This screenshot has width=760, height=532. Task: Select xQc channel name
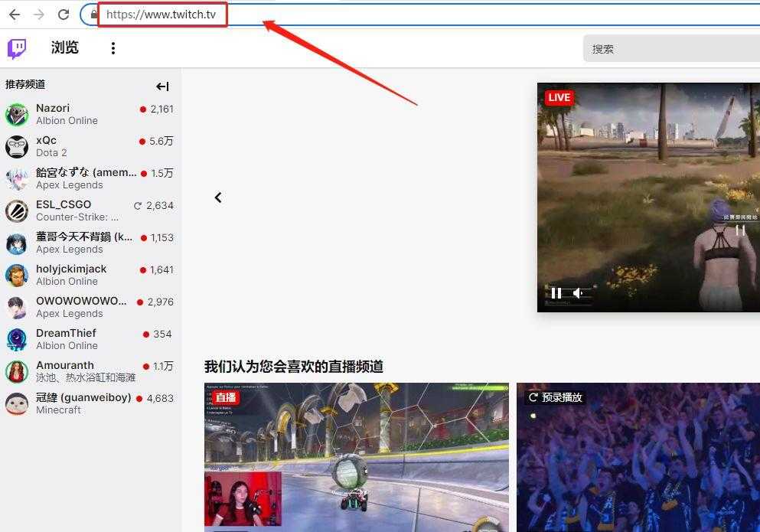click(x=46, y=140)
